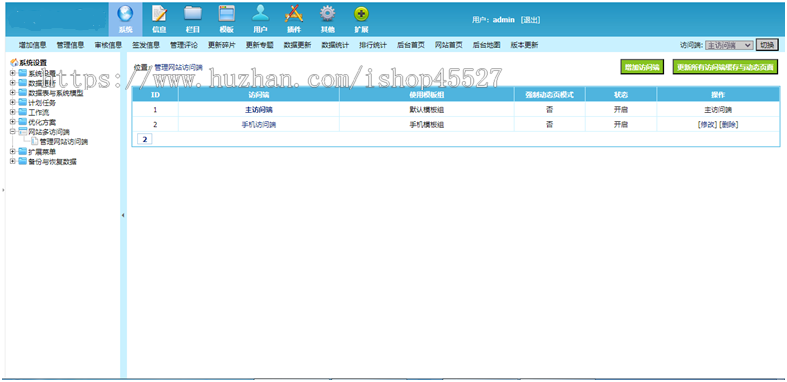Collapse the sidebar using the divider arrow
Screen dimensions: 787x382
[123, 215]
